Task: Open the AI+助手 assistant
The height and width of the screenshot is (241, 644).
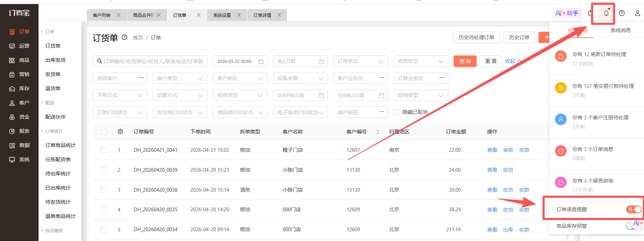Action: click(567, 13)
